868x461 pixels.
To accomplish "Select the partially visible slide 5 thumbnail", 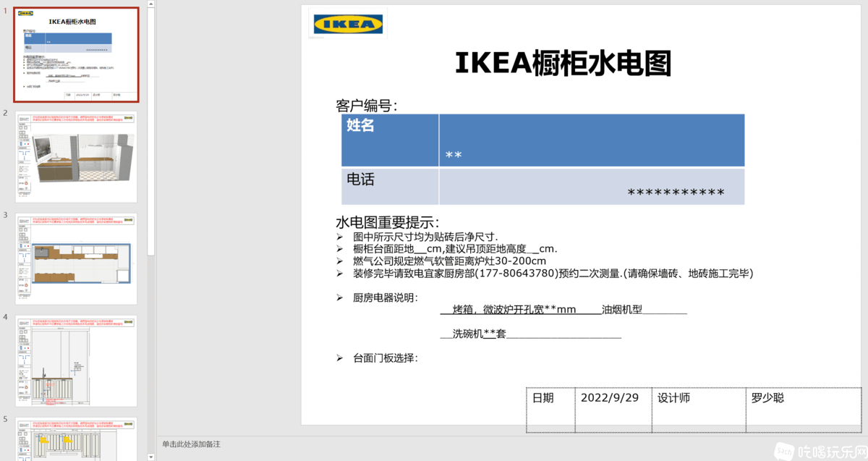I will [x=76, y=439].
